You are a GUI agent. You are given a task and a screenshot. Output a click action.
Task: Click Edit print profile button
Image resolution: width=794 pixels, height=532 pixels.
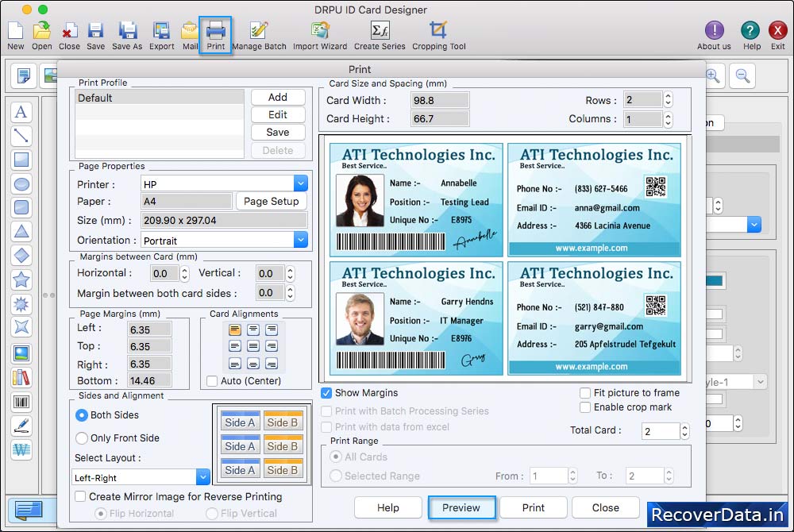[x=278, y=115]
